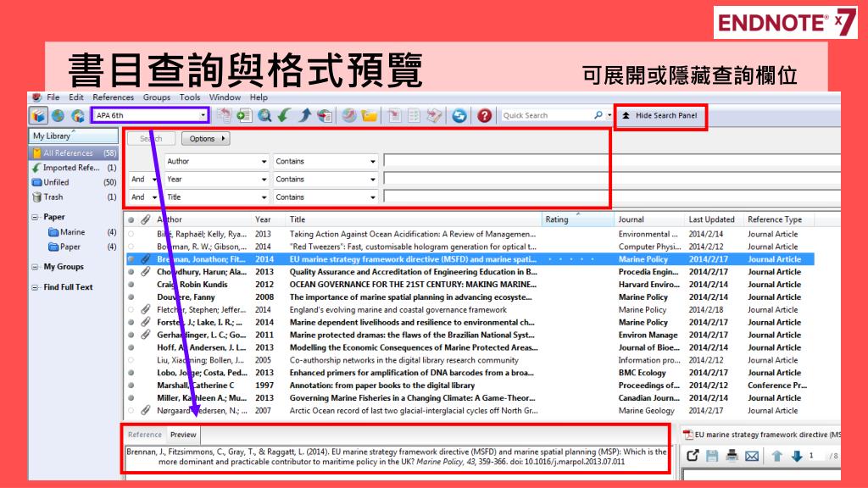Create a New Reference via toolbar icon
868x488 pixels.
pos(243,115)
